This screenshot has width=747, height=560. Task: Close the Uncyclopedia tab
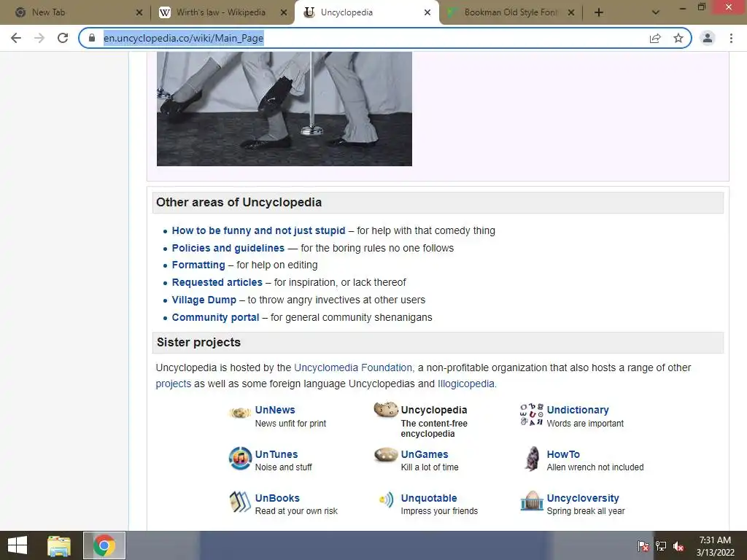427,13
